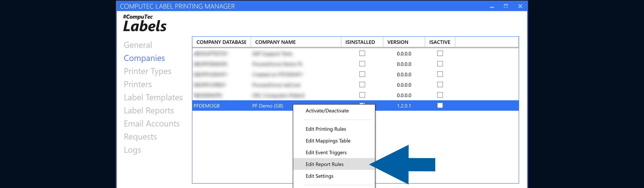Open the General section in sidebar
This screenshot has width=644, height=188.
pyautogui.click(x=138, y=45)
